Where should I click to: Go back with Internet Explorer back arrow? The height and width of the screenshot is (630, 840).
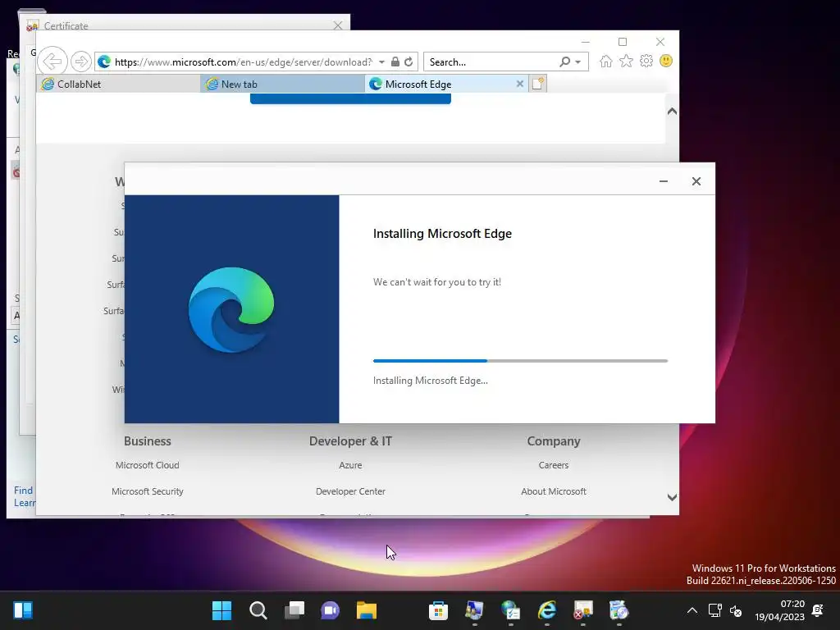[52, 62]
